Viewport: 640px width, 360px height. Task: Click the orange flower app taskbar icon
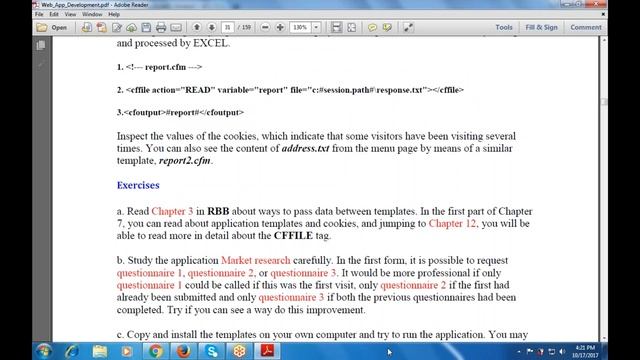(239, 351)
